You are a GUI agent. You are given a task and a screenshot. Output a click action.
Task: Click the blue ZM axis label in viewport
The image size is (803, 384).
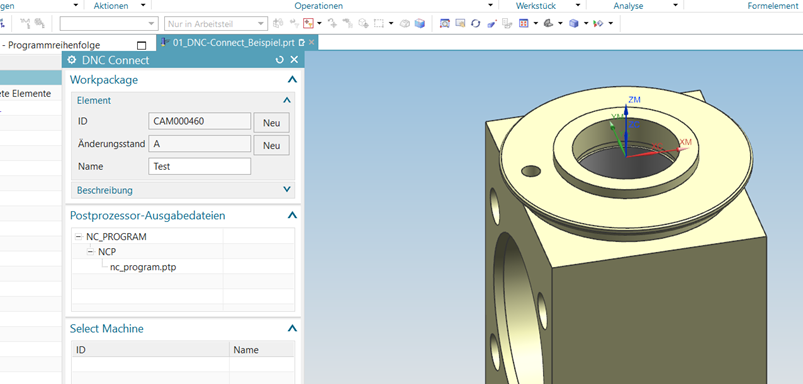coord(635,100)
